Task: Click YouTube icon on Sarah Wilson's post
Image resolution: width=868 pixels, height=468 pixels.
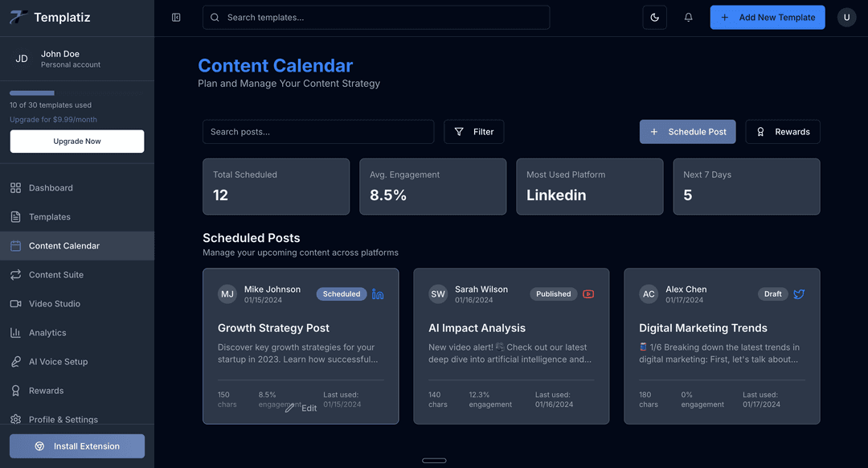Action: pyautogui.click(x=588, y=294)
